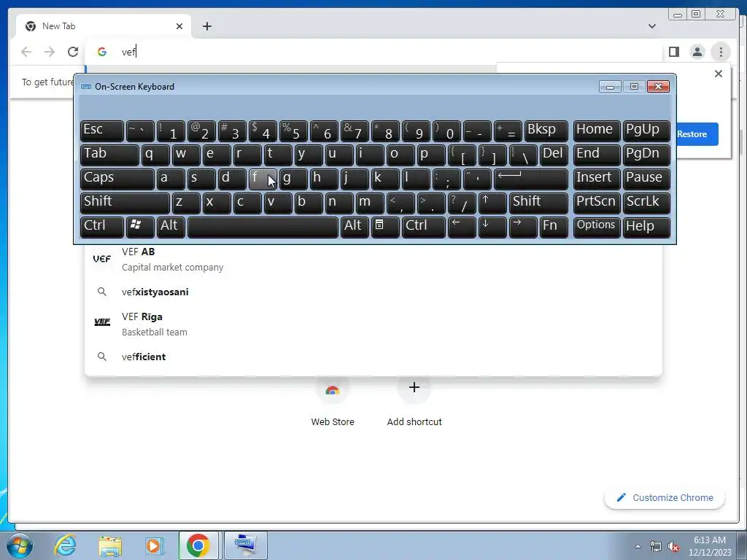Toggle the left Alt key
747x560 pixels.
(171, 227)
